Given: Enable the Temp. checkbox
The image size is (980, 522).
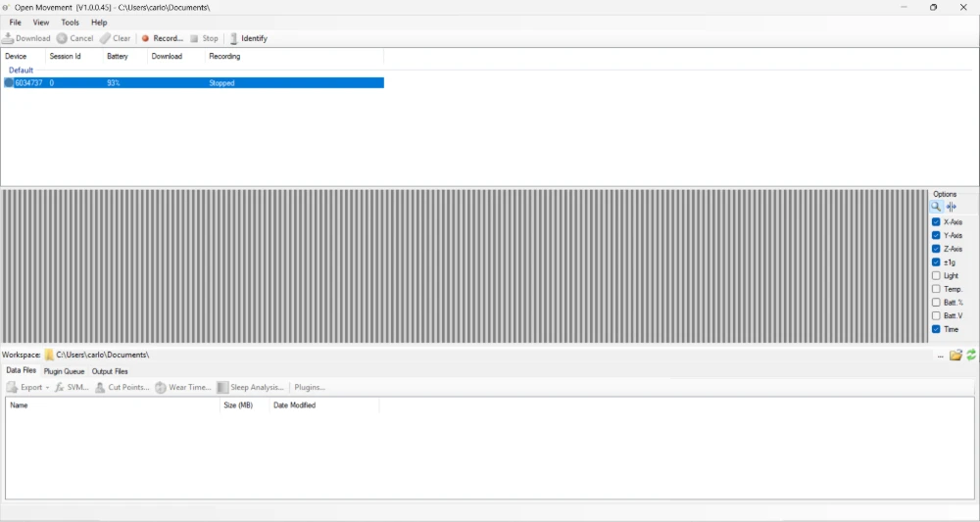Looking at the screenshot, I should tap(936, 289).
